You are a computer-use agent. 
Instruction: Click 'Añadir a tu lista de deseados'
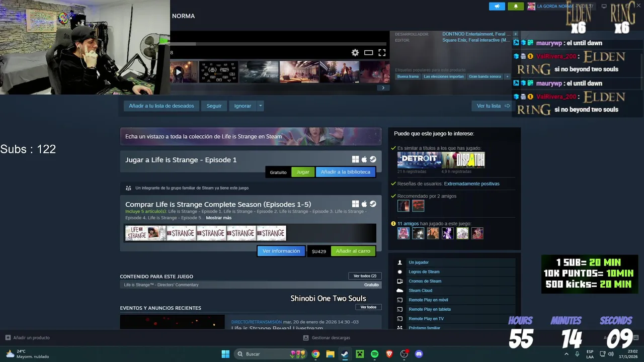click(162, 106)
